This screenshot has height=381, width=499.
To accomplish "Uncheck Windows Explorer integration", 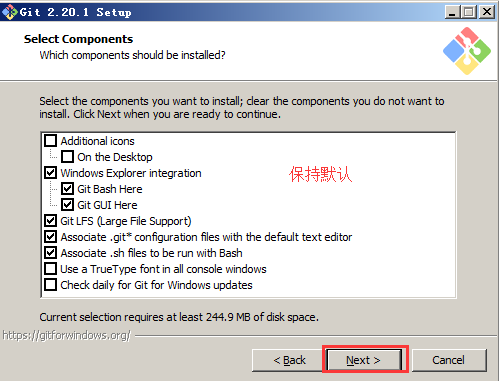I will [51, 173].
